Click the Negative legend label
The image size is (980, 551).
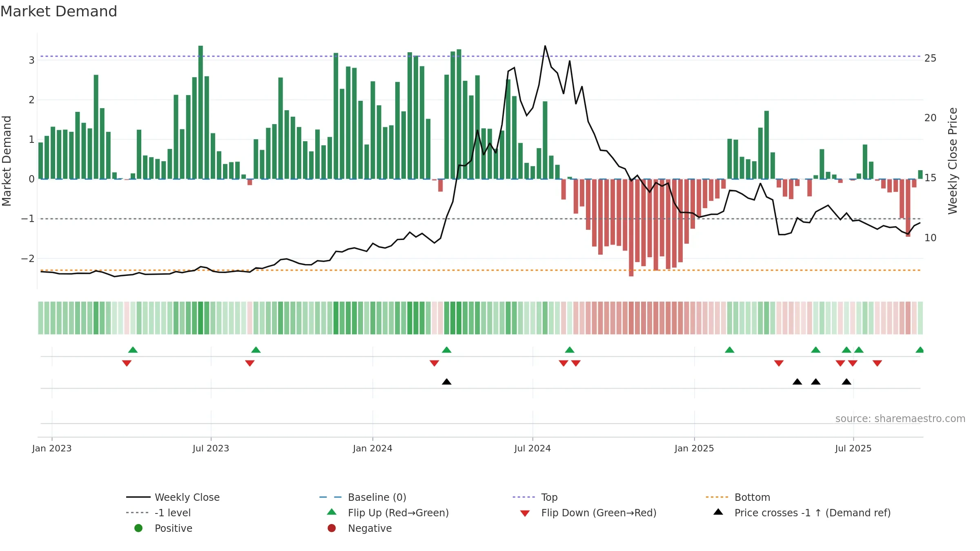[x=370, y=528]
